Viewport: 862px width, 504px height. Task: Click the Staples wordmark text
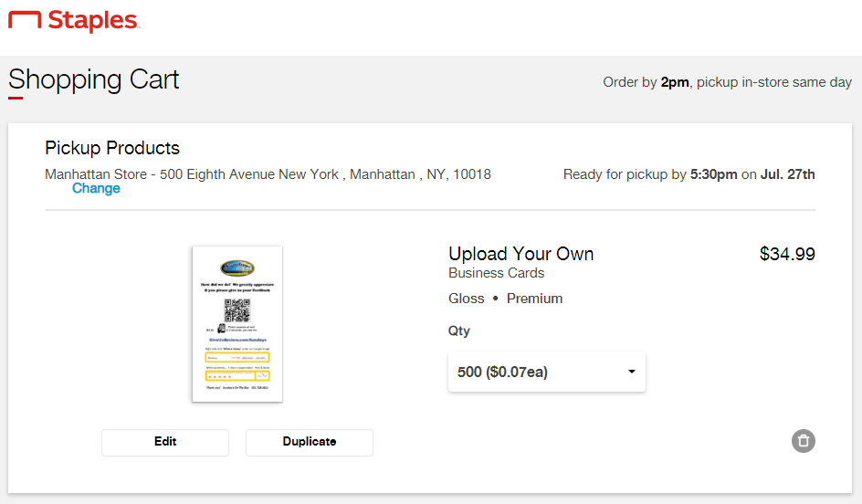(93, 20)
